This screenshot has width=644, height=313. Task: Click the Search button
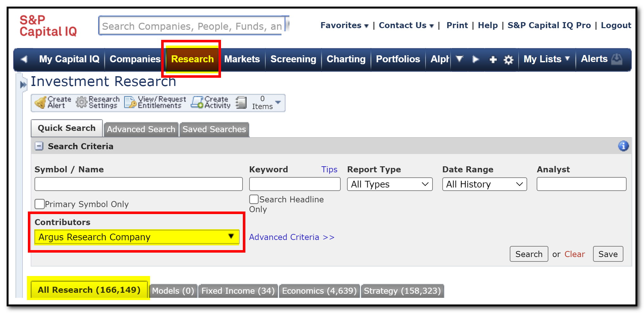click(x=529, y=254)
